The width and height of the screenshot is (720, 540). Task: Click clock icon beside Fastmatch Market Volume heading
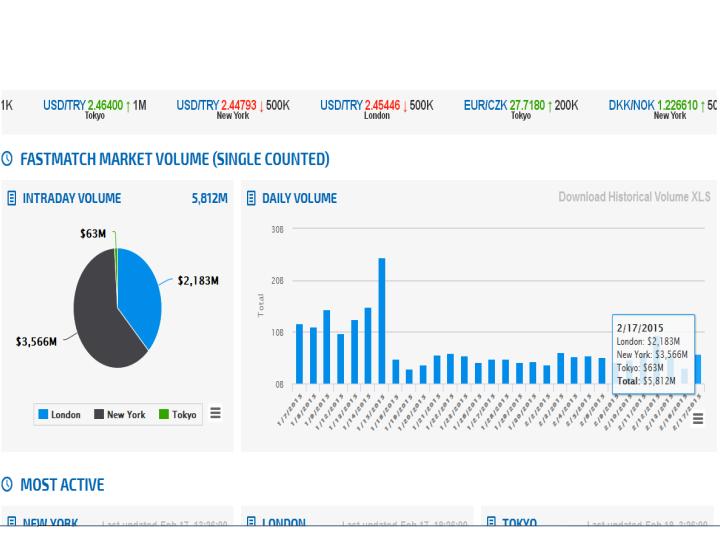tap(9, 159)
